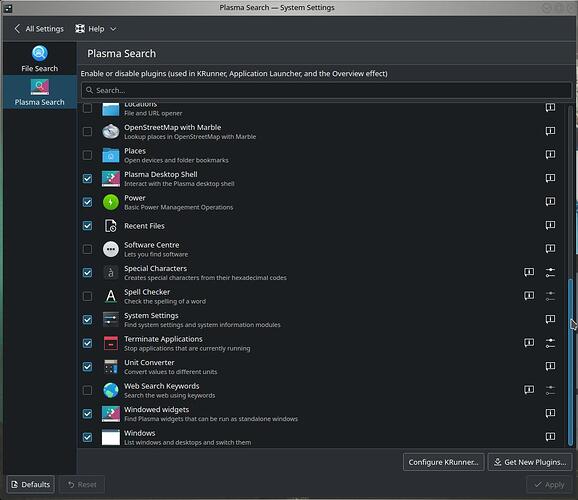
Task: Open About info for Unit Converter
Action: (x=550, y=366)
